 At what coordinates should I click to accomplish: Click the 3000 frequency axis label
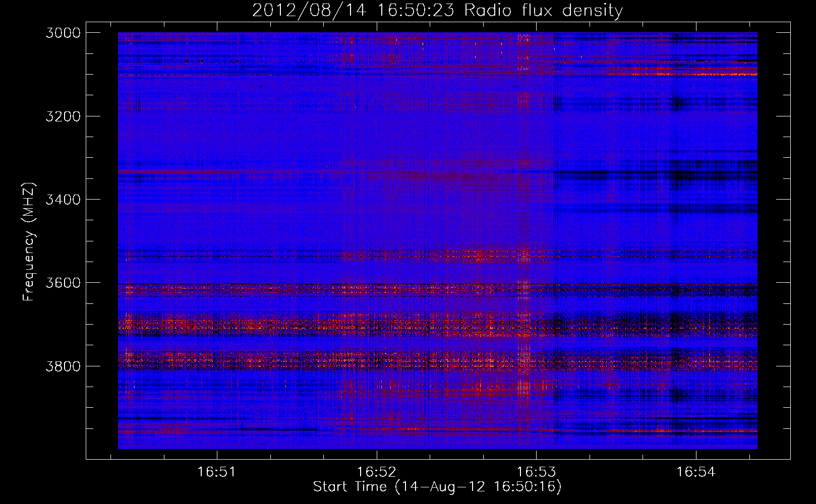tap(63, 33)
